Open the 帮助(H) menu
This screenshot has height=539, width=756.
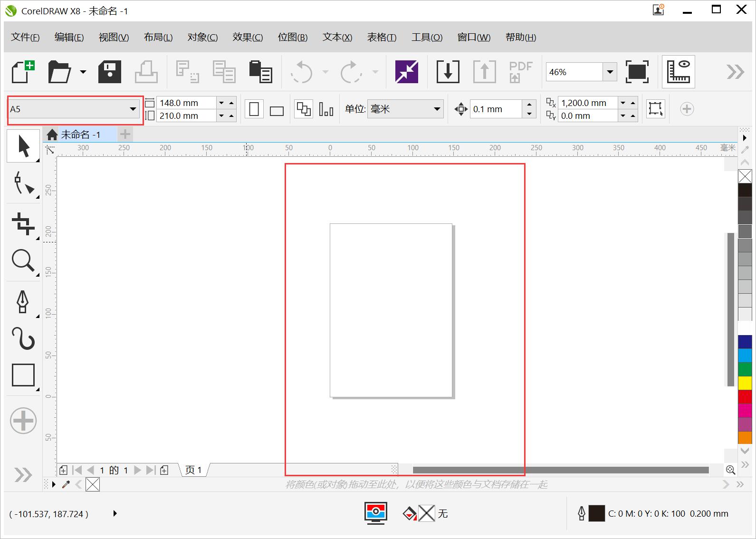(x=521, y=37)
